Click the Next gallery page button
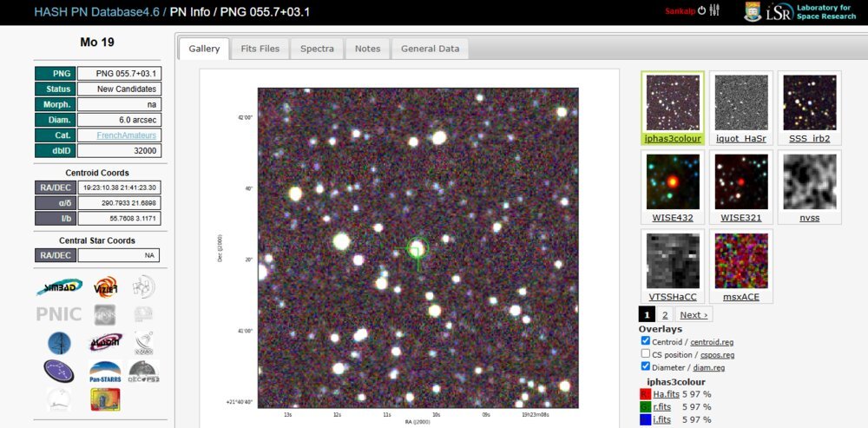 point(694,314)
